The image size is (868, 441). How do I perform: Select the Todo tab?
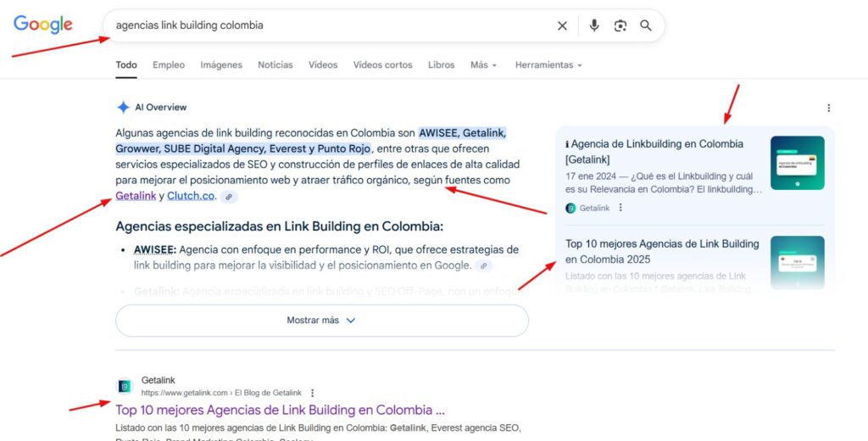126,64
